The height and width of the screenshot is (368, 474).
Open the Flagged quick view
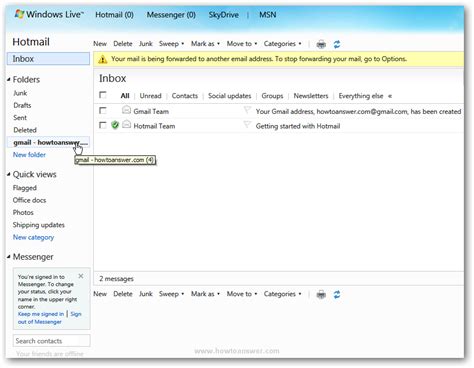click(25, 188)
